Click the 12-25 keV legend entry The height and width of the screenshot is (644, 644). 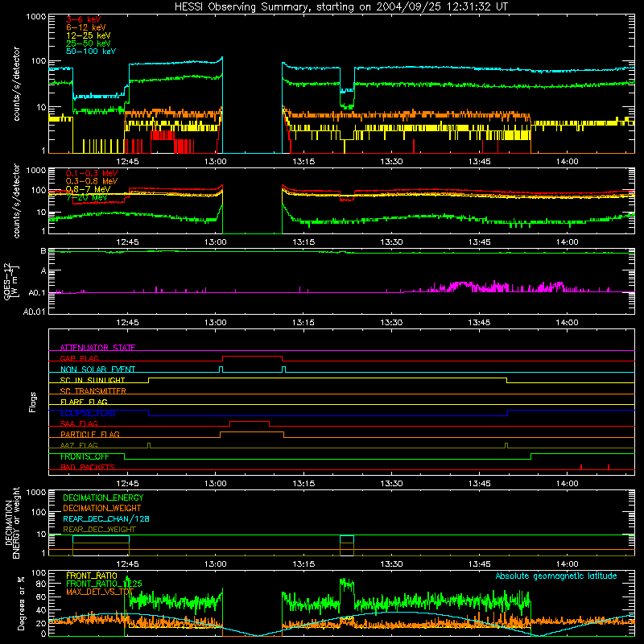(x=89, y=35)
